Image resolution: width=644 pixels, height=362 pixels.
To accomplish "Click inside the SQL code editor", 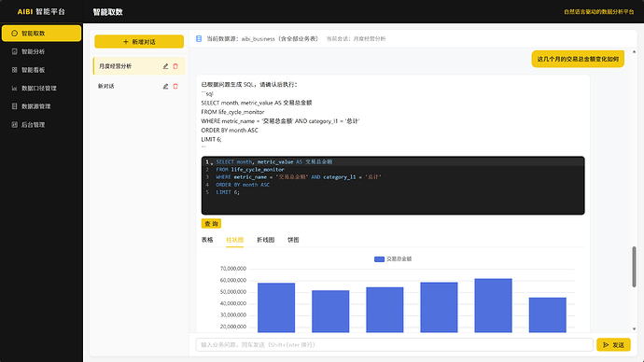I will click(393, 186).
